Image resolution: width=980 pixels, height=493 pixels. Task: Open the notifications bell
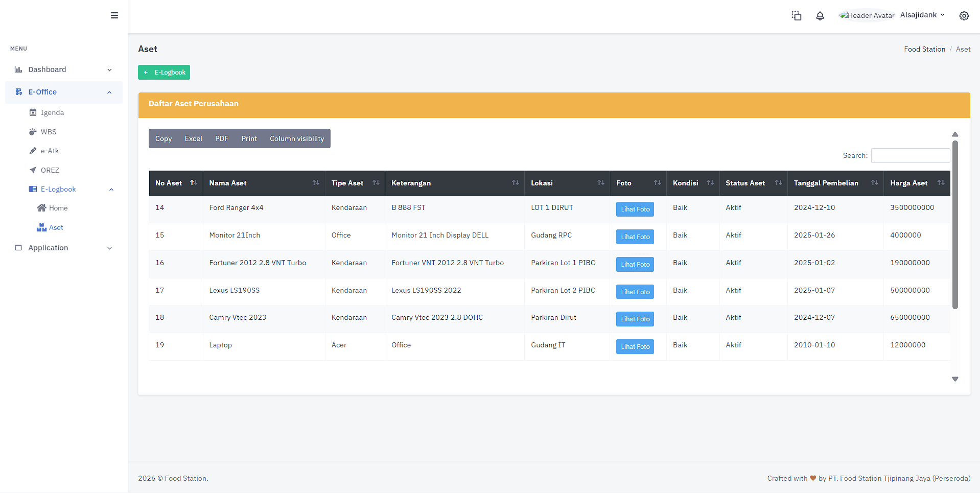pyautogui.click(x=820, y=16)
